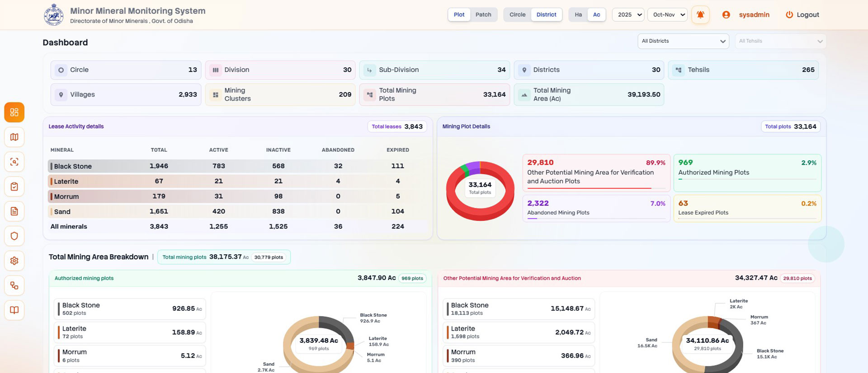The width and height of the screenshot is (868, 373).
Task: Open the Oct-Nov period dropdown
Action: pos(667,14)
